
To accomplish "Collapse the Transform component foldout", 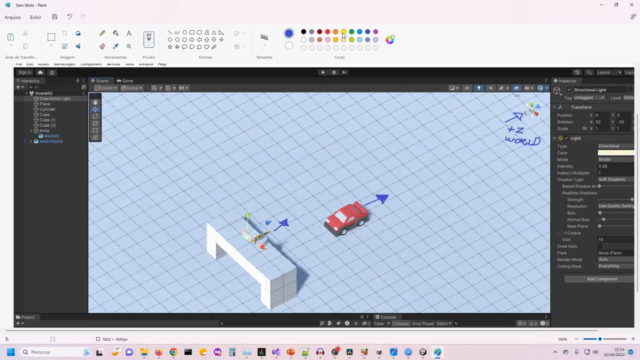I will click(x=555, y=107).
